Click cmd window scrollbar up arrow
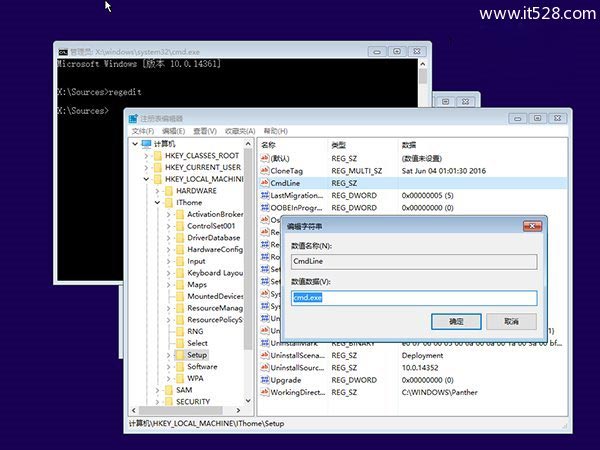The image size is (600, 450). coord(423,64)
